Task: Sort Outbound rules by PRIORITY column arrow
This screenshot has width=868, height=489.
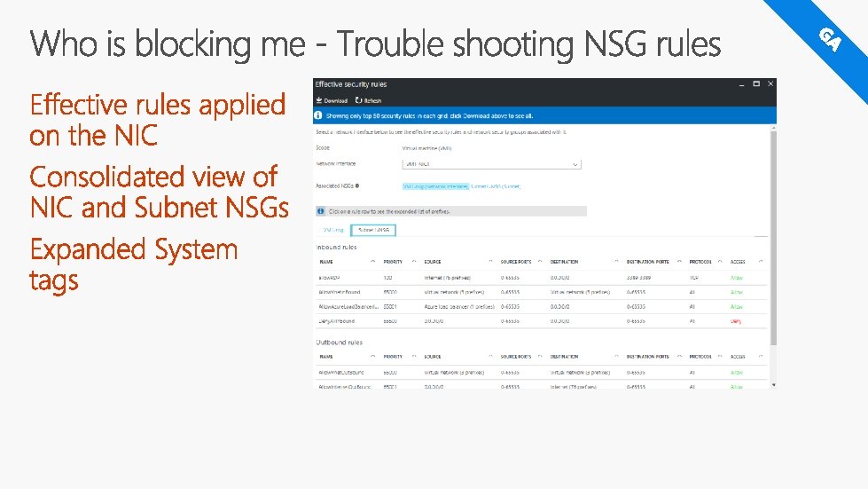Action: point(414,356)
